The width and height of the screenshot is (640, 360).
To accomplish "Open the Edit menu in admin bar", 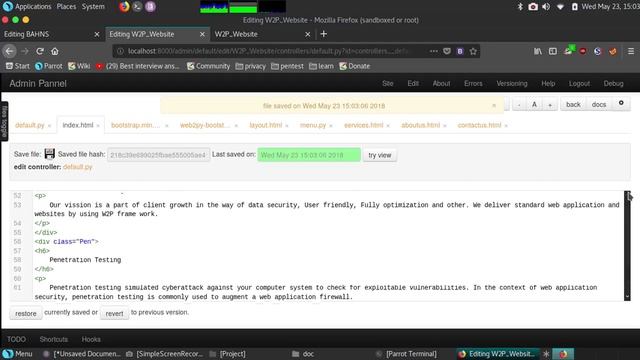I will tap(413, 83).
